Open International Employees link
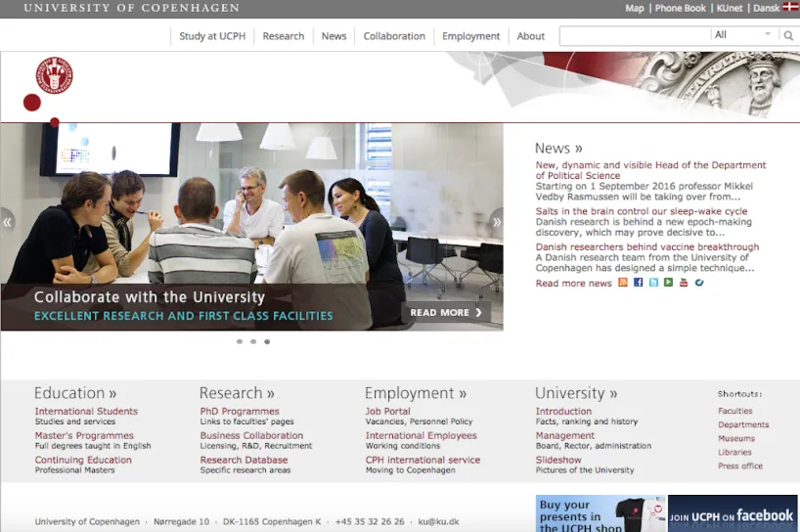 (x=421, y=435)
